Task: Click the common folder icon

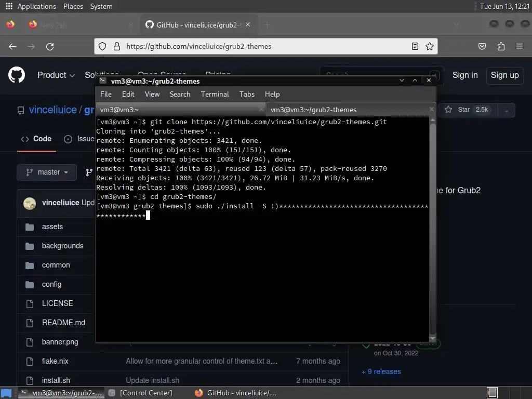Action: click(30, 265)
